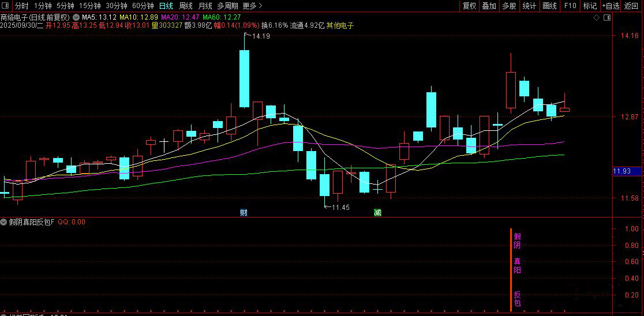Click the 减 shareholder reduction marker
The height and width of the screenshot is (316, 644).
pos(377,212)
